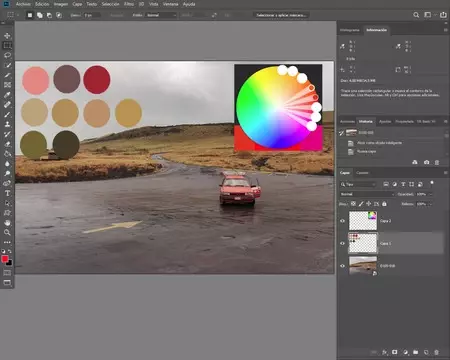Viewport: 450px width, 360px height.
Task: Create new layer group folder icon
Action: tap(415, 352)
